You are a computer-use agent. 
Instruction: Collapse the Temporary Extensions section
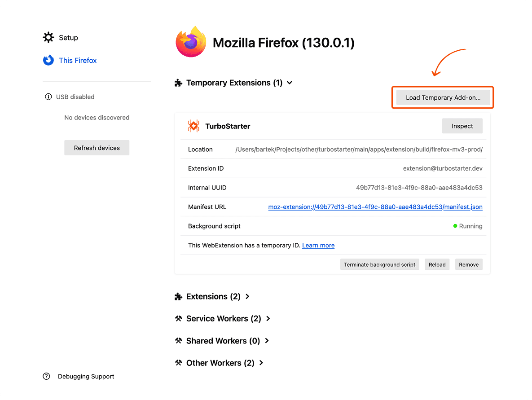(290, 83)
